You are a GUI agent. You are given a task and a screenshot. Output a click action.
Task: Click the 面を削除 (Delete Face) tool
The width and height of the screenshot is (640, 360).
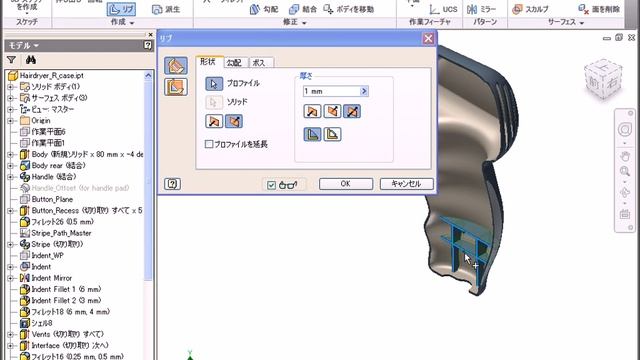click(x=599, y=9)
